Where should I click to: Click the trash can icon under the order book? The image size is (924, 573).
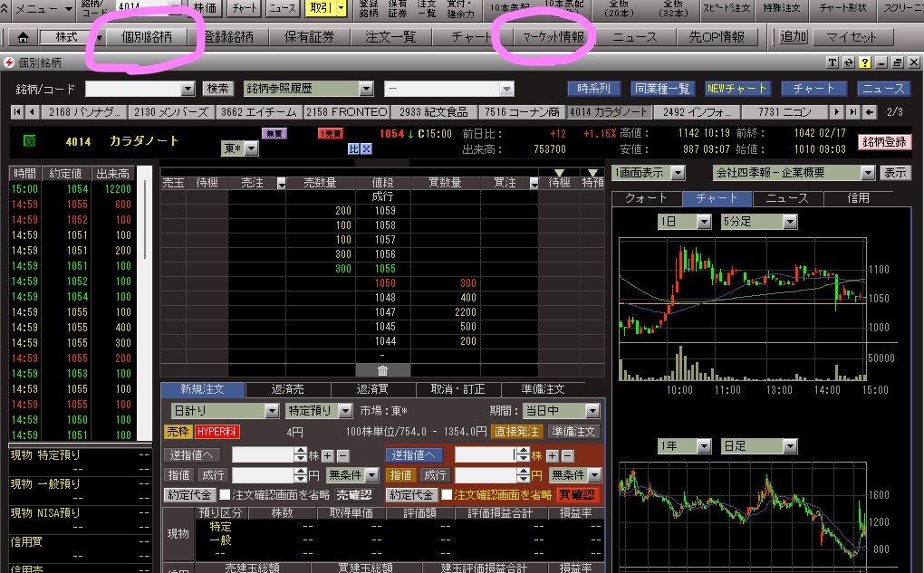click(382, 370)
